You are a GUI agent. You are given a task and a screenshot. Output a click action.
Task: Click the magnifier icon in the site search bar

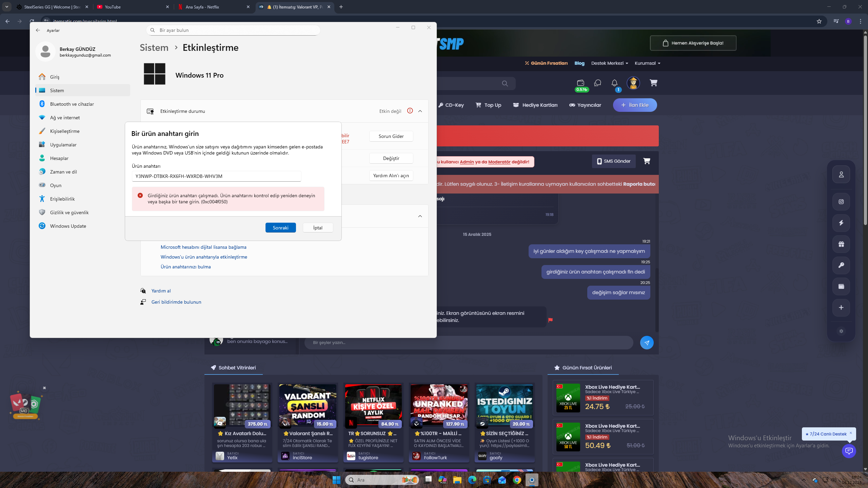click(x=505, y=83)
